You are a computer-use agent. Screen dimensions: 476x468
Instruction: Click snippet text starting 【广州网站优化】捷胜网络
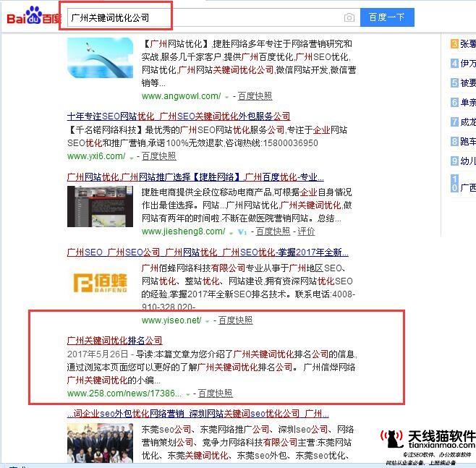tap(249, 64)
